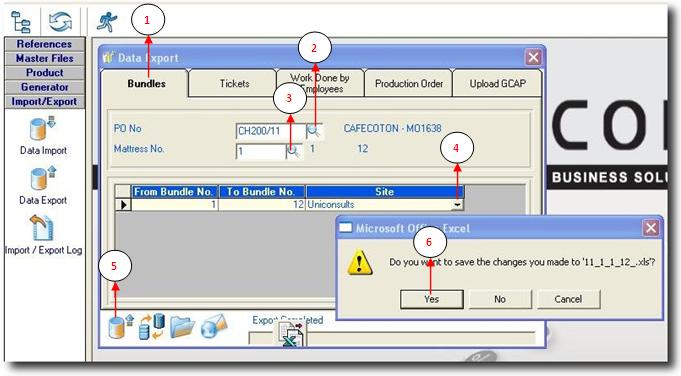Open the Generator section

(x=44, y=87)
